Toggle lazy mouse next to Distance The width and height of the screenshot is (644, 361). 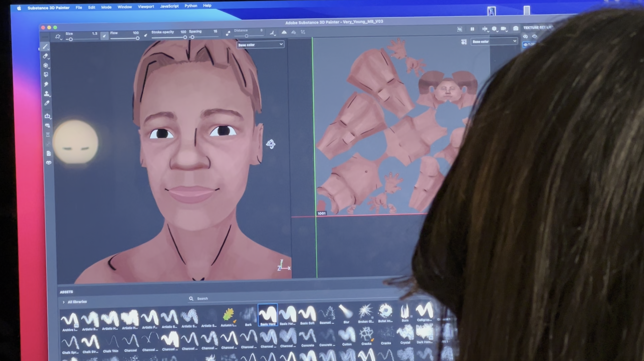(x=228, y=33)
